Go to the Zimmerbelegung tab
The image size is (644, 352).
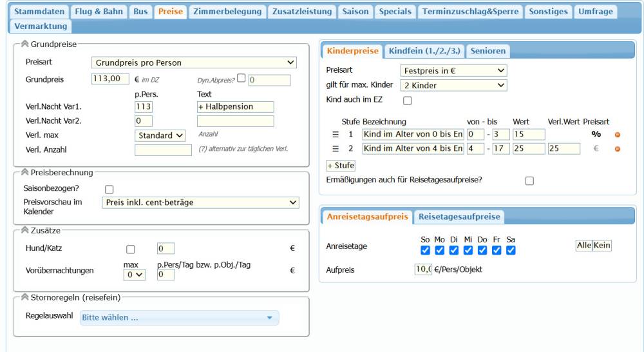click(x=227, y=12)
